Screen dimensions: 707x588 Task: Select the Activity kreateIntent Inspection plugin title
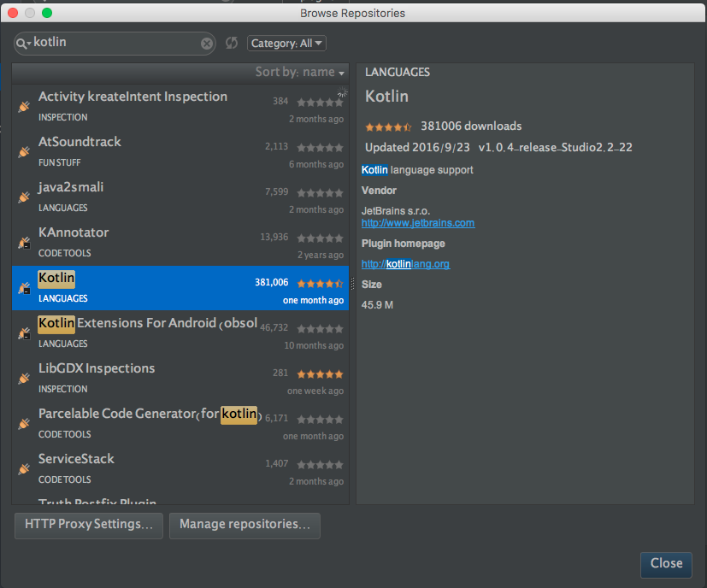tap(133, 97)
